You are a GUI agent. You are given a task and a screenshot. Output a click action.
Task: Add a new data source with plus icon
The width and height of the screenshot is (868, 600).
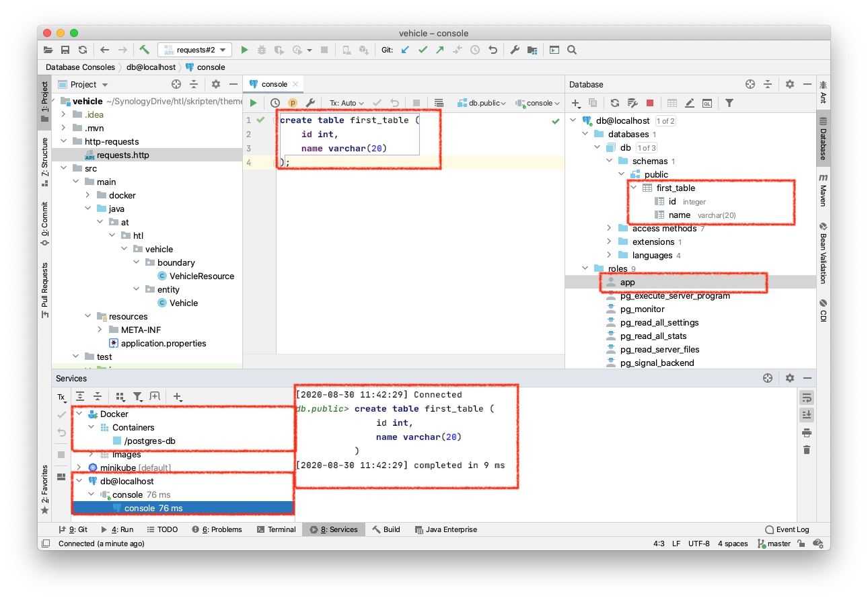click(577, 103)
